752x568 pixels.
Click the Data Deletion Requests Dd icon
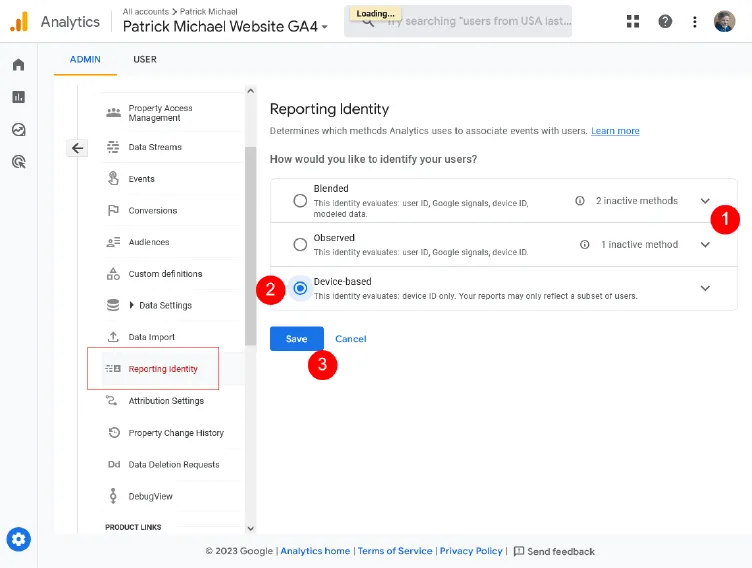click(x=114, y=464)
